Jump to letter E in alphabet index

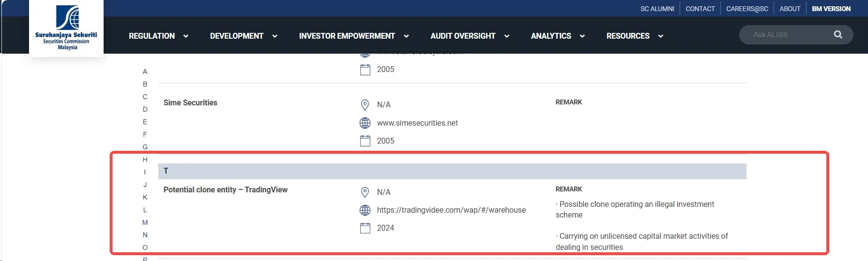point(145,122)
